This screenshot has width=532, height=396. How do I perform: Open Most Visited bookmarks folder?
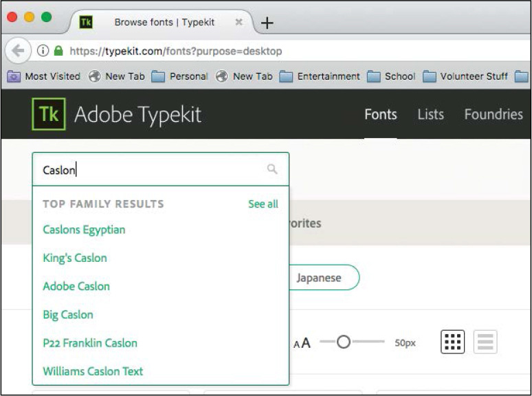pos(43,76)
